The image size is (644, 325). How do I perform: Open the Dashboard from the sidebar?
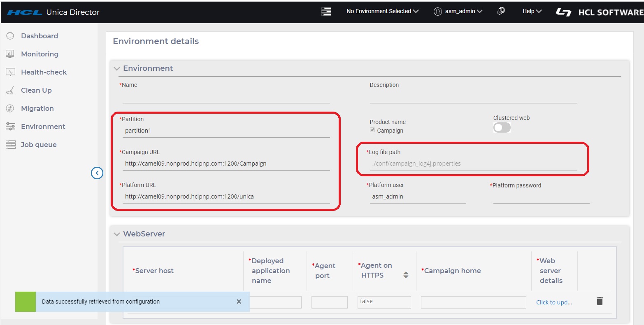point(39,36)
